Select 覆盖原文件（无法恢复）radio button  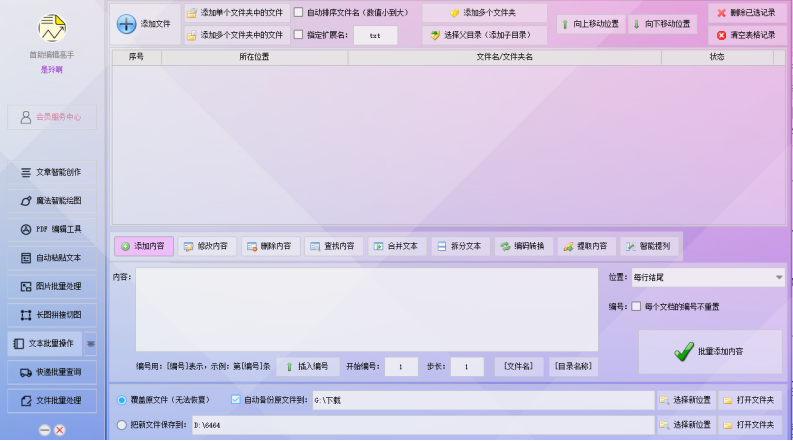click(121, 400)
